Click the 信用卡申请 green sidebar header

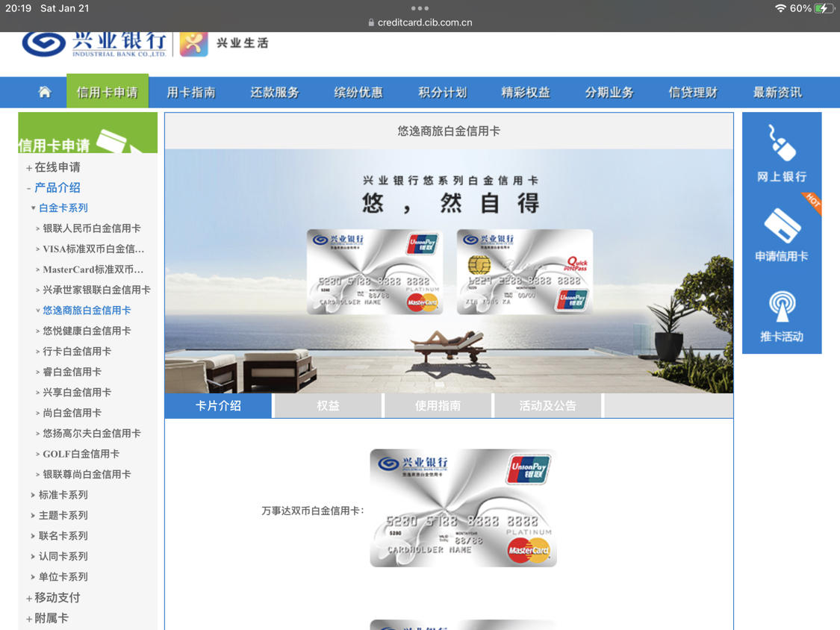[x=88, y=133]
